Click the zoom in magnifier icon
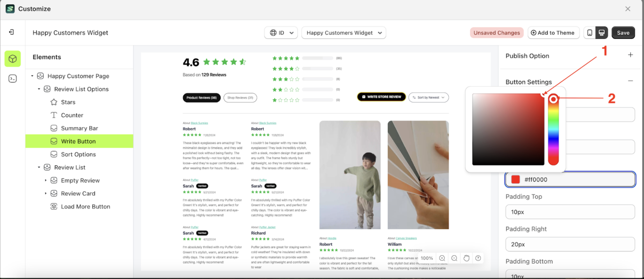This screenshot has width=644, height=279. [x=442, y=258]
